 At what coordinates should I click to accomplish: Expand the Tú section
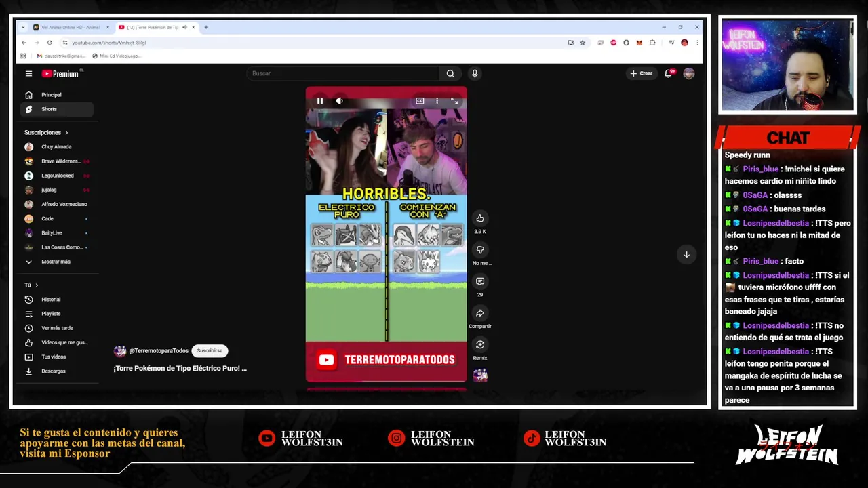31,285
